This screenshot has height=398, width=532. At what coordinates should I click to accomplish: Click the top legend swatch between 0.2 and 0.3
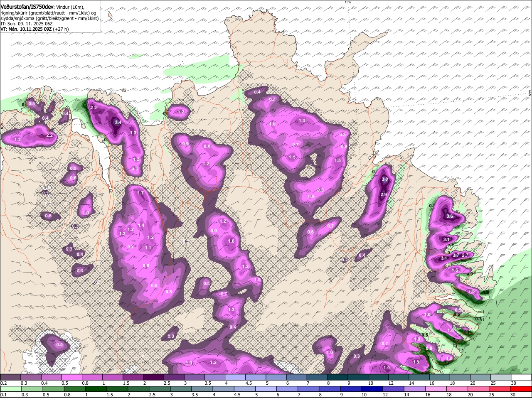click(x=10, y=377)
